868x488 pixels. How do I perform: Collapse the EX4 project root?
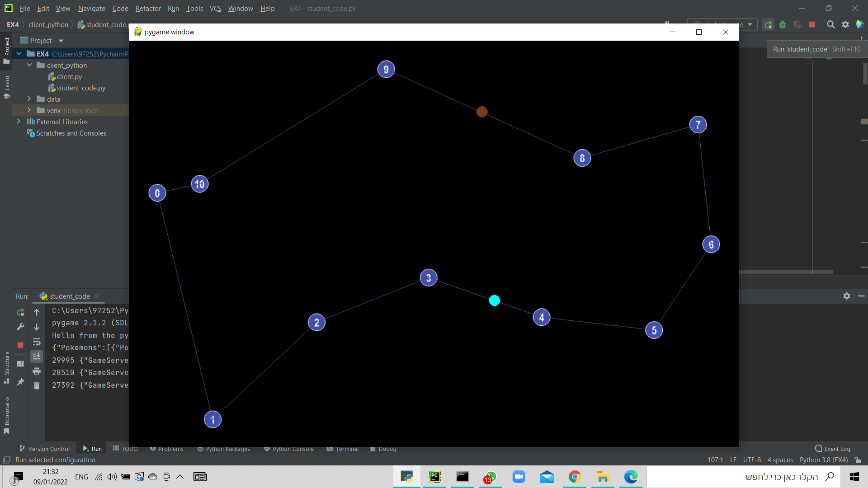tap(19, 54)
